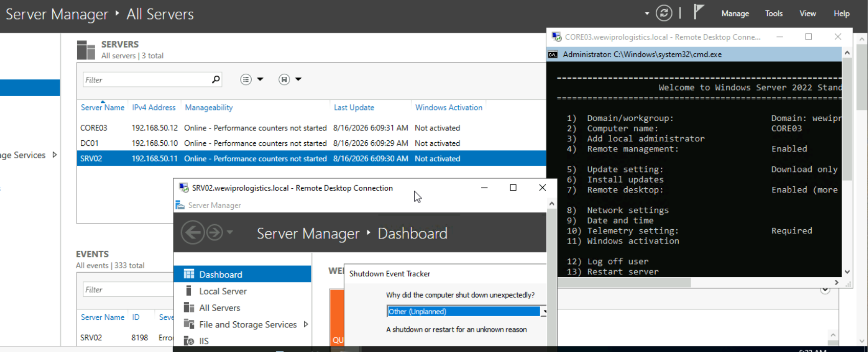Click the Servers tile icon beside SERVERS heading
The width and height of the screenshot is (868, 352).
click(x=86, y=50)
